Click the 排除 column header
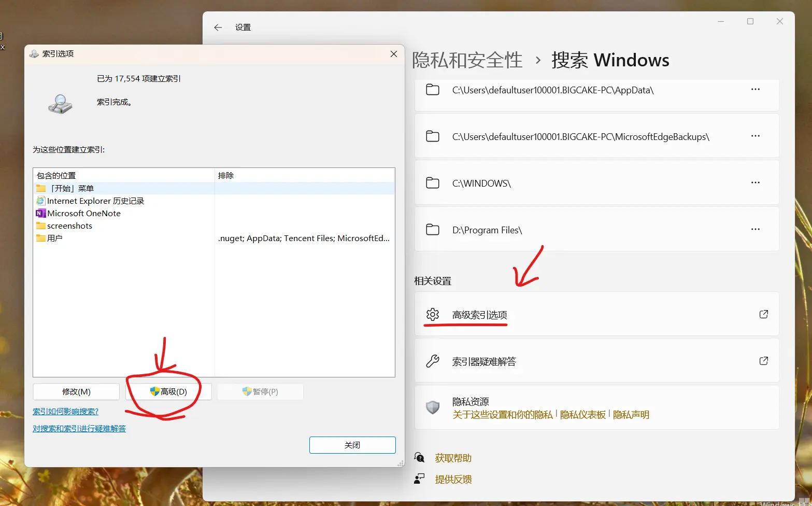The height and width of the screenshot is (506, 812). tap(305, 175)
